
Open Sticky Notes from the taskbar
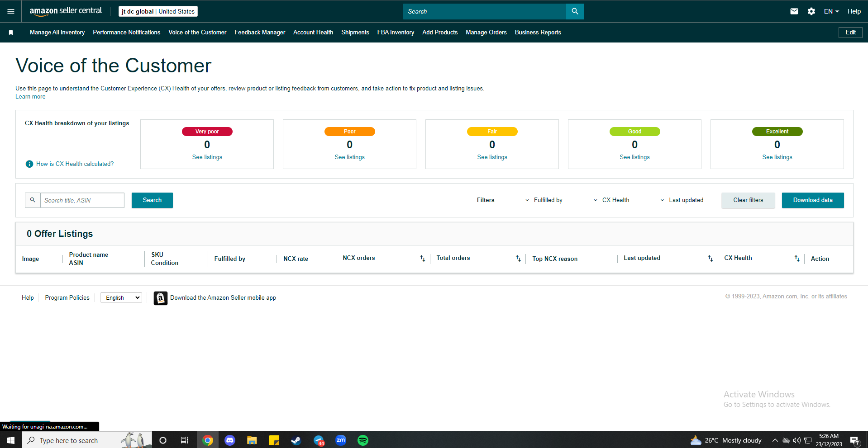click(x=274, y=440)
